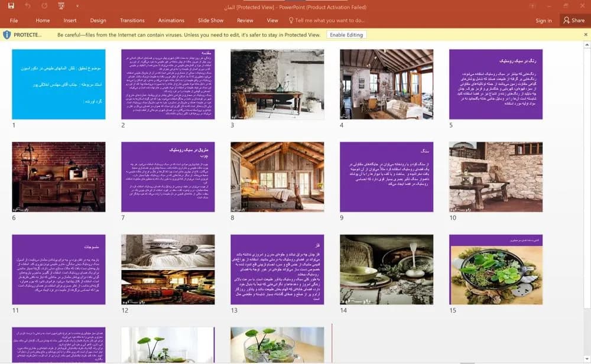This screenshot has width=591, height=364.
Task: Open the Insert ribbon tab
Action: pyautogui.click(x=70, y=20)
